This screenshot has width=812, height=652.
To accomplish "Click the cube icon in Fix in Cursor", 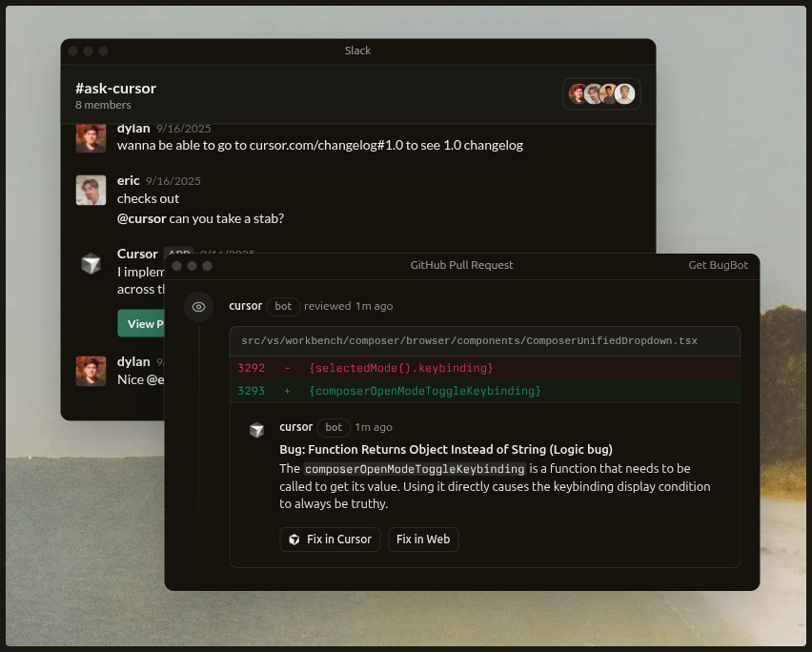I will [x=294, y=540].
